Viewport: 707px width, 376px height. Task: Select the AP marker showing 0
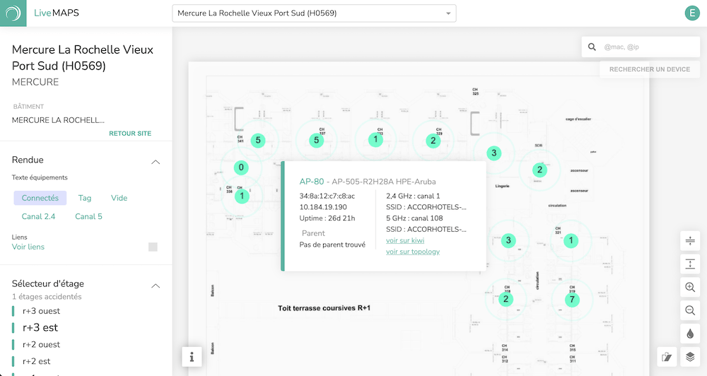pos(241,168)
